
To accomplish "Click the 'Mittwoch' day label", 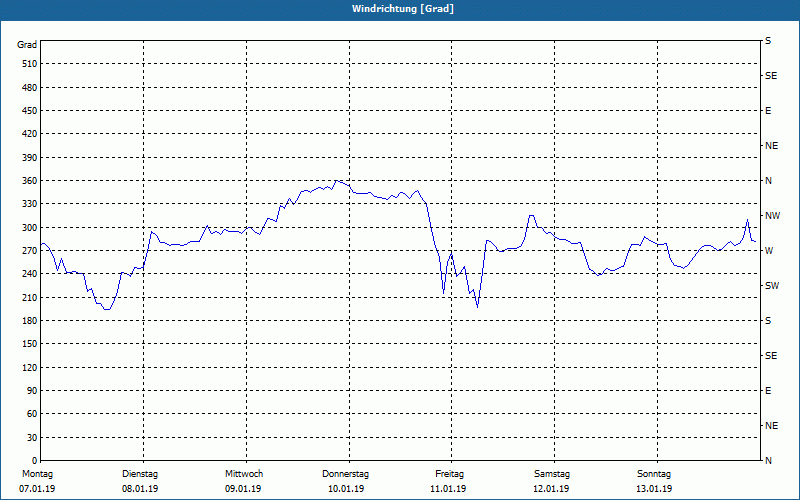I will [x=244, y=474].
